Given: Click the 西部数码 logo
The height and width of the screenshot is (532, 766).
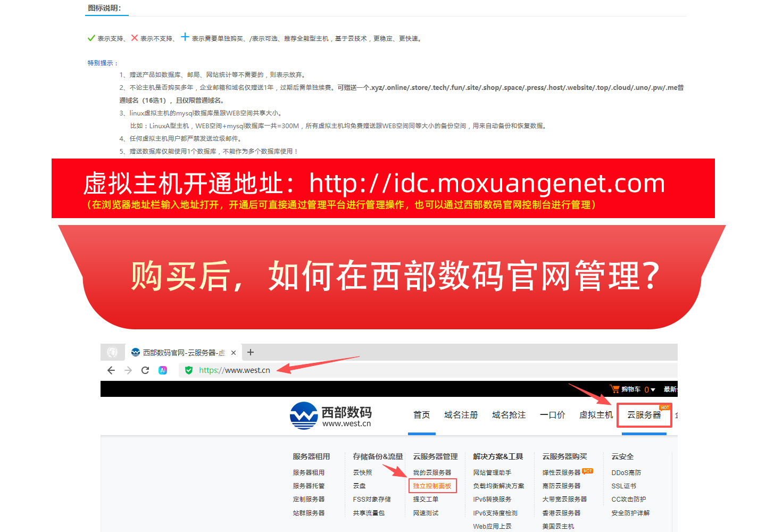Looking at the screenshot, I should [x=331, y=415].
